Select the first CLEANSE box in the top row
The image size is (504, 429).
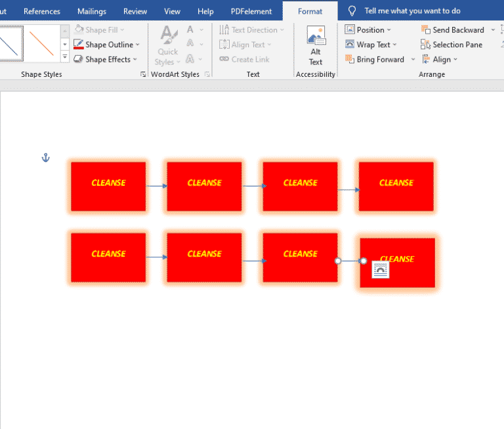[x=108, y=187]
